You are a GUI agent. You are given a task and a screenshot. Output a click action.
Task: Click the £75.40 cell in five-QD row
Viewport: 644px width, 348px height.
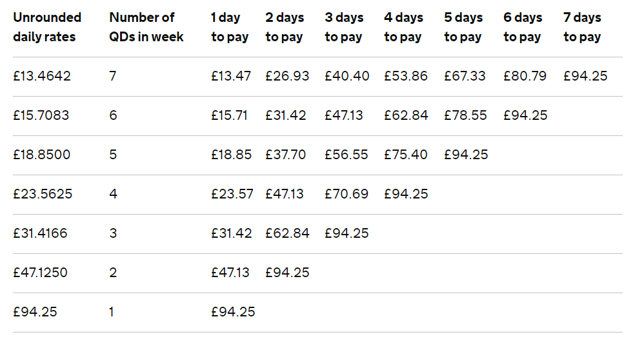(x=406, y=155)
